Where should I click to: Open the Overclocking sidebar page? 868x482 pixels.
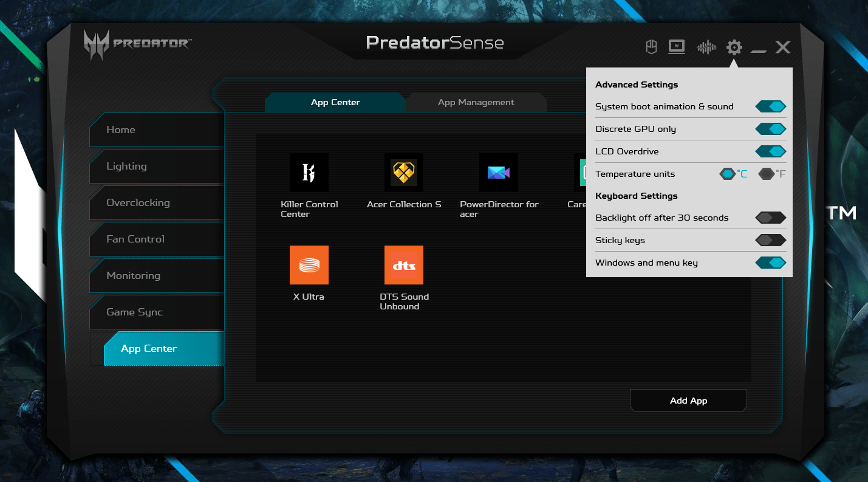(138, 202)
